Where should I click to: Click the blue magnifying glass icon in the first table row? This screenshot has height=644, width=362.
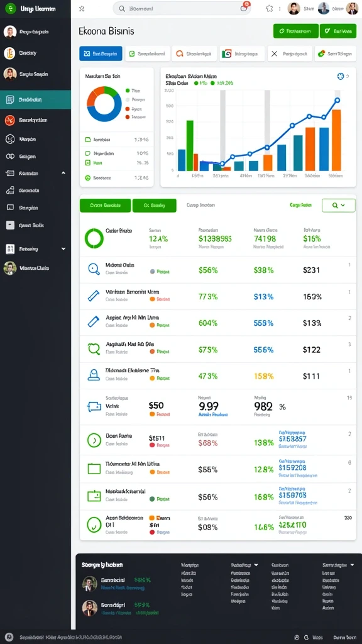click(x=94, y=269)
